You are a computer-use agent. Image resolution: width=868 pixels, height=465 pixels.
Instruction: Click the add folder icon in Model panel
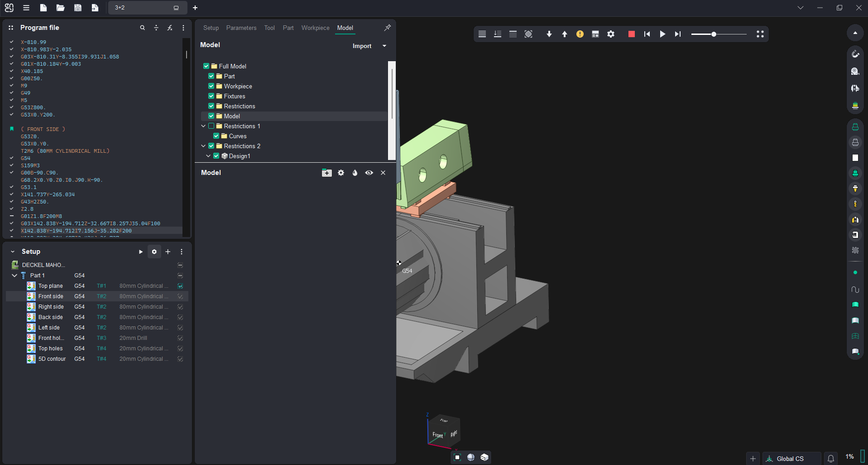326,173
